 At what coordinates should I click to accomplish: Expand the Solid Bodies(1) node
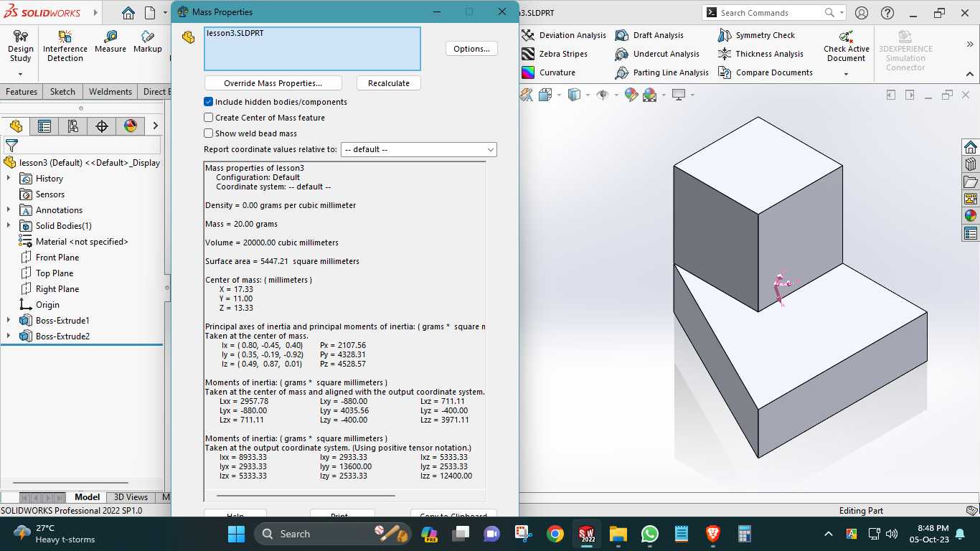pos(9,226)
